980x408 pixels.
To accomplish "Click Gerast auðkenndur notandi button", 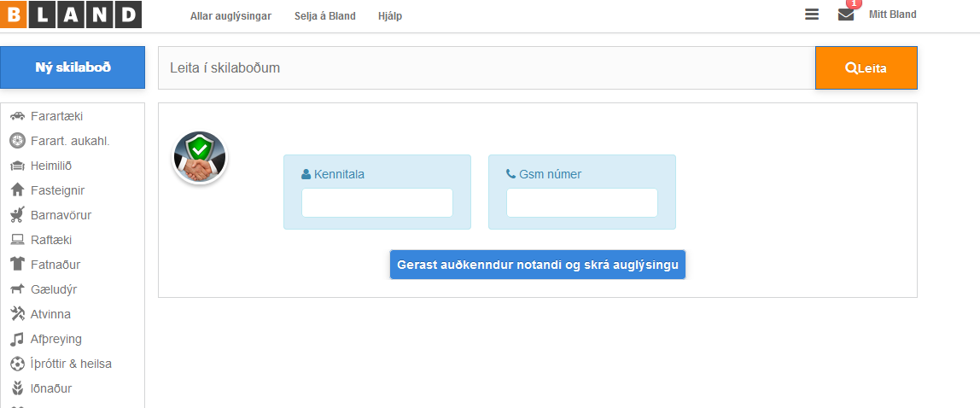I will point(538,265).
